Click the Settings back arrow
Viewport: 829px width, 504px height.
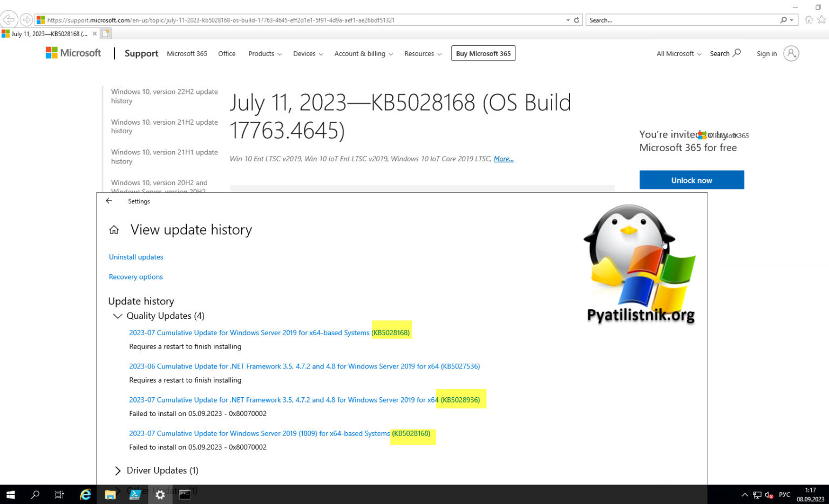109,201
